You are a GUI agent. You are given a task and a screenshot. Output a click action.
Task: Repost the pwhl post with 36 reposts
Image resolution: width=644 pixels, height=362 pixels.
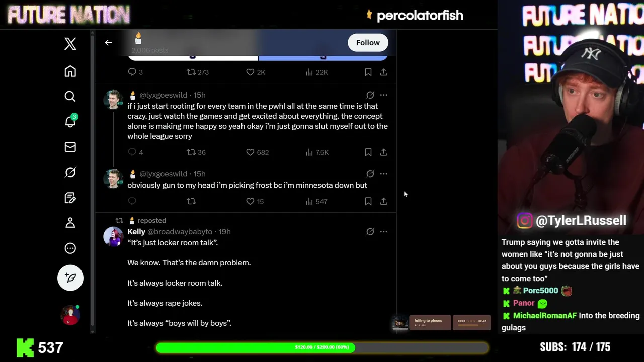click(x=196, y=152)
